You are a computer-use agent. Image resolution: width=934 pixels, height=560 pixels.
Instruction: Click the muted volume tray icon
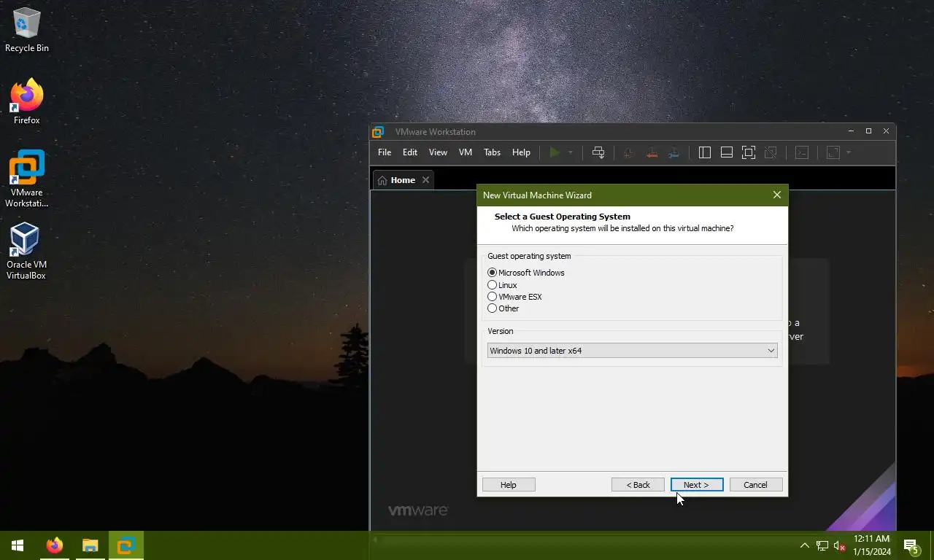point(839,545)
